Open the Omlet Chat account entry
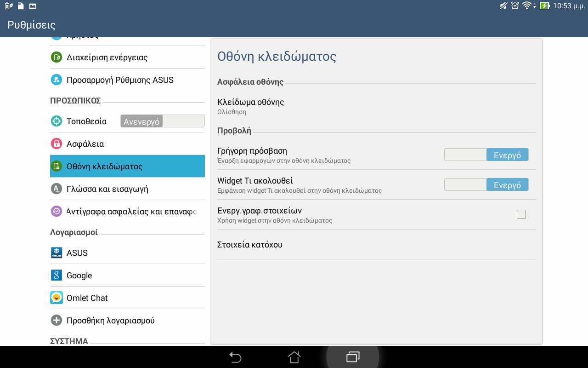The image size is (588, 368). (127, 298)
